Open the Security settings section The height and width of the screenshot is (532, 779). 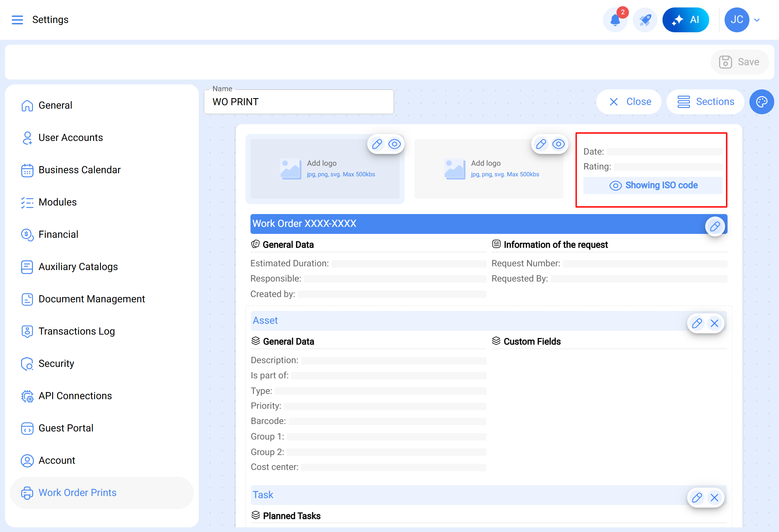click(x=56, y=363)
